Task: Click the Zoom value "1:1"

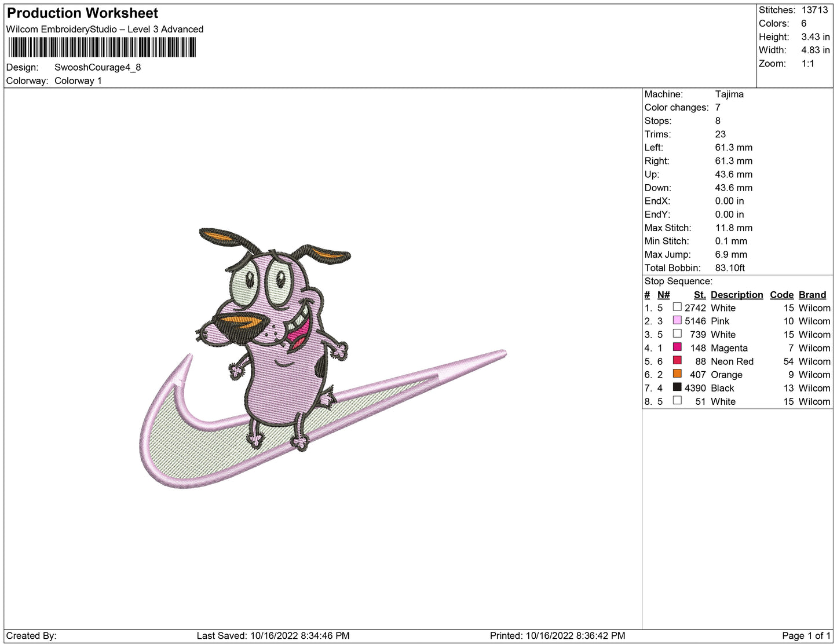Action: pyautogui.click(x=808, y=64)
